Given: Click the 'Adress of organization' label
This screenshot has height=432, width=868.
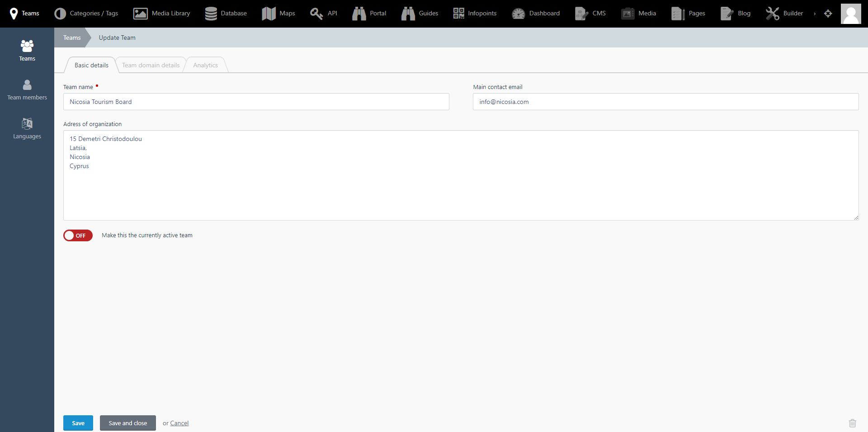Looking at the screenshot, I should click(x=92, y=124).
